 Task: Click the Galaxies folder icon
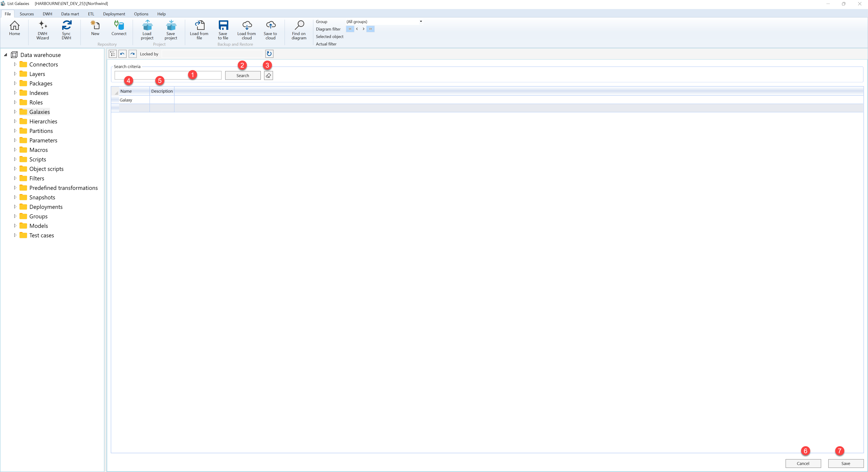click(x=23, y=111)
